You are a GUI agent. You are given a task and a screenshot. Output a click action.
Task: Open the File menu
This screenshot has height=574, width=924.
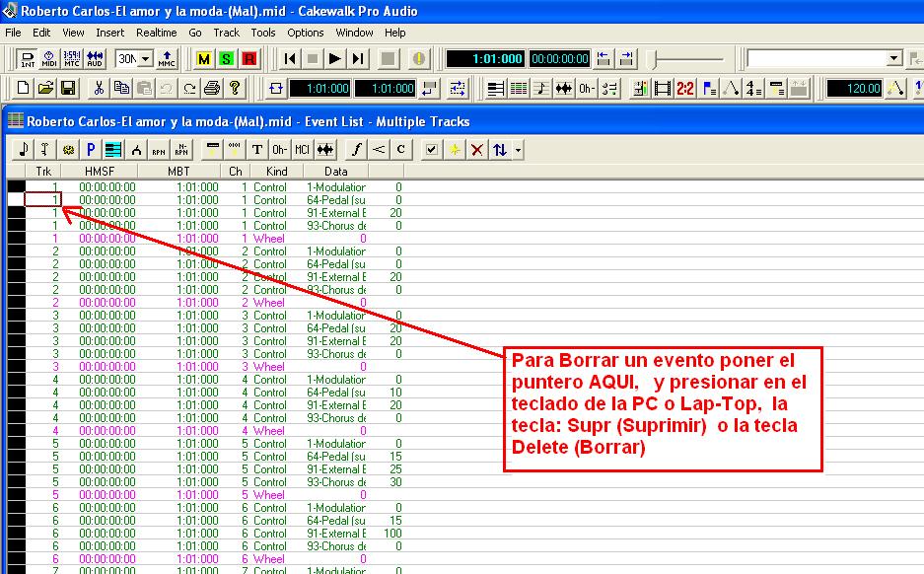pyautogui.click(x=13, y=33)
